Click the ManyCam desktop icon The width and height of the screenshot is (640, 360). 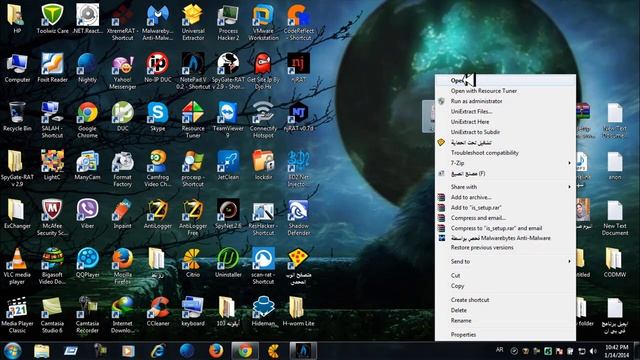[87, 165]
